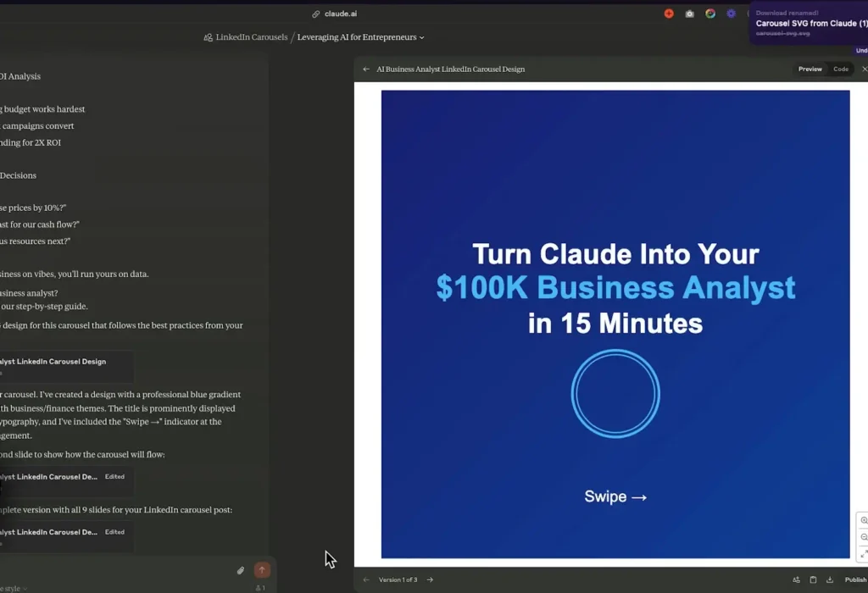Screen dimensions: 868x593
Task: Click the Undo button on the notification
Action: point(862,50)
